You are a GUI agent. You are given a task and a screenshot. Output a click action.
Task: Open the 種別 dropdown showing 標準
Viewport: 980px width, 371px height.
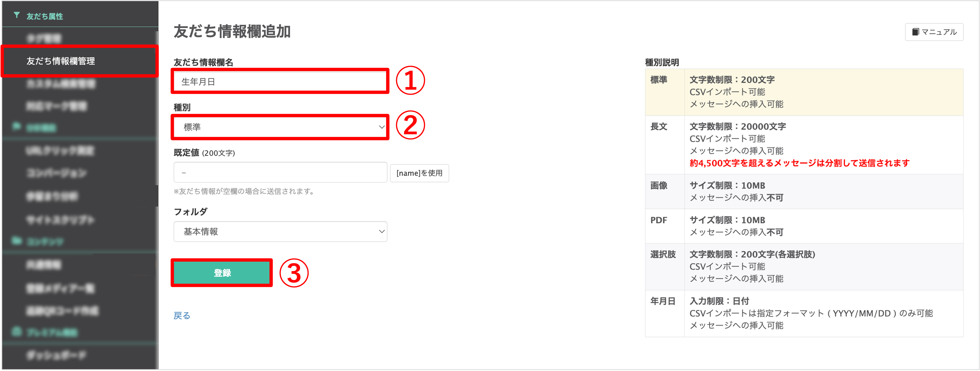[280, 127]
